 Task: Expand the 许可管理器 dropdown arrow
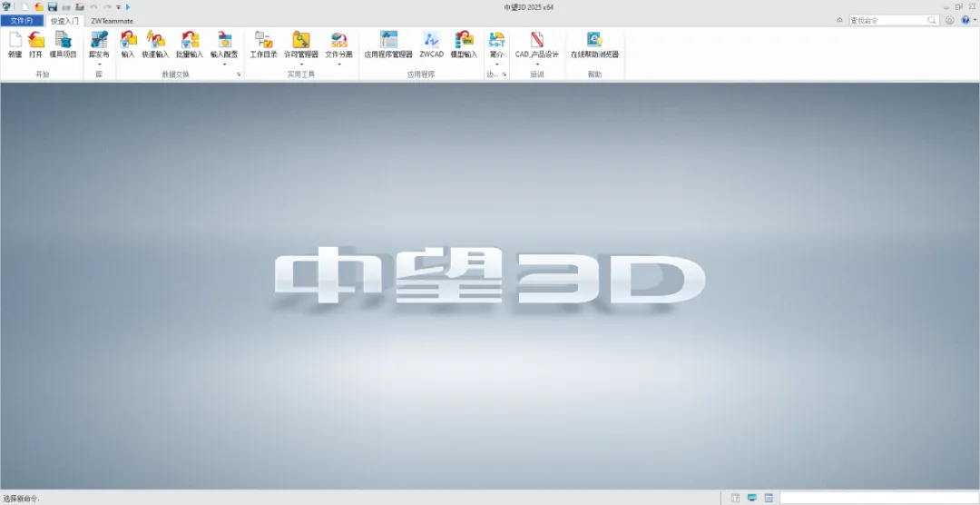tap(301, 64)
